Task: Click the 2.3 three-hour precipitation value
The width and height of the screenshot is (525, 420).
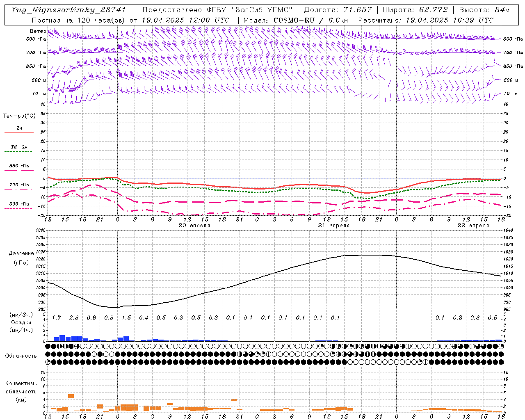Action: tap(74, 318)
